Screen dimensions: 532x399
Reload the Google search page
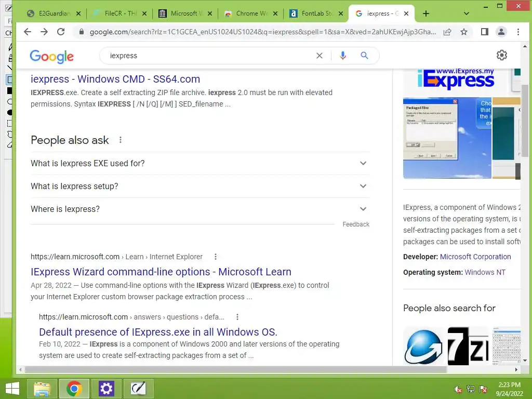[61, 32]
